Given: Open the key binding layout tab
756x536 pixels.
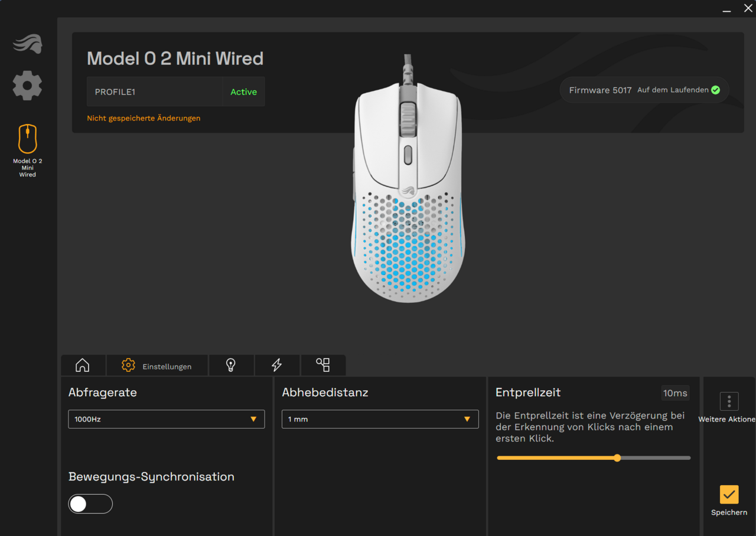Looking at the screenshot, I should coord(323,365).
